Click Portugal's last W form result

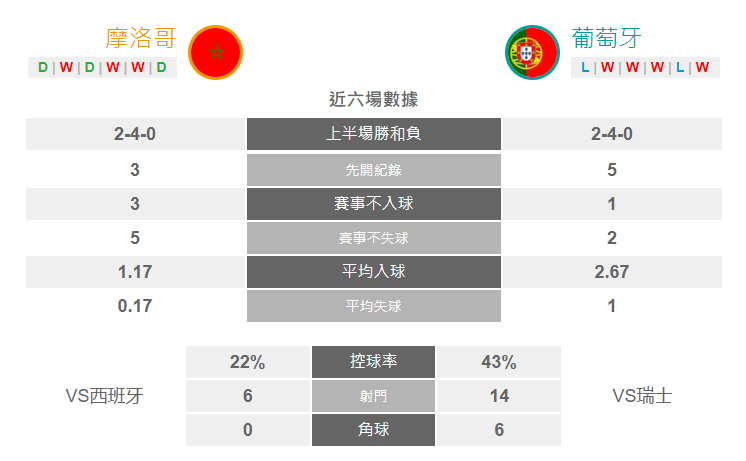point(702,67)
